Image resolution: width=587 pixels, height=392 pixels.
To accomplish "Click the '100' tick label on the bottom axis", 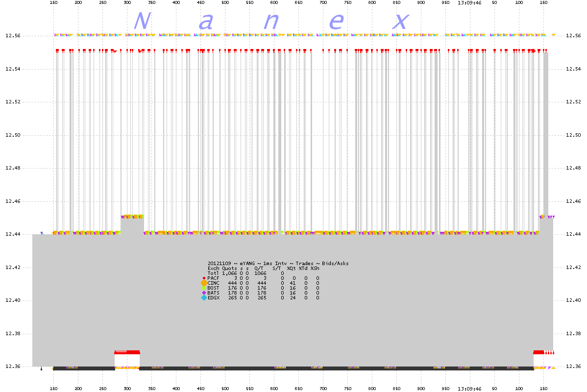I will 519,389.
